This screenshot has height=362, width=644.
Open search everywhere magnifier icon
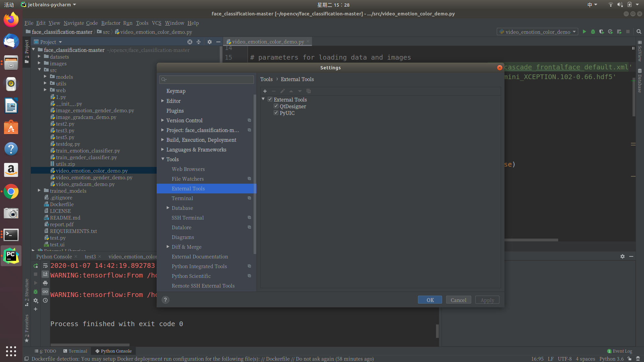(639, 32)
